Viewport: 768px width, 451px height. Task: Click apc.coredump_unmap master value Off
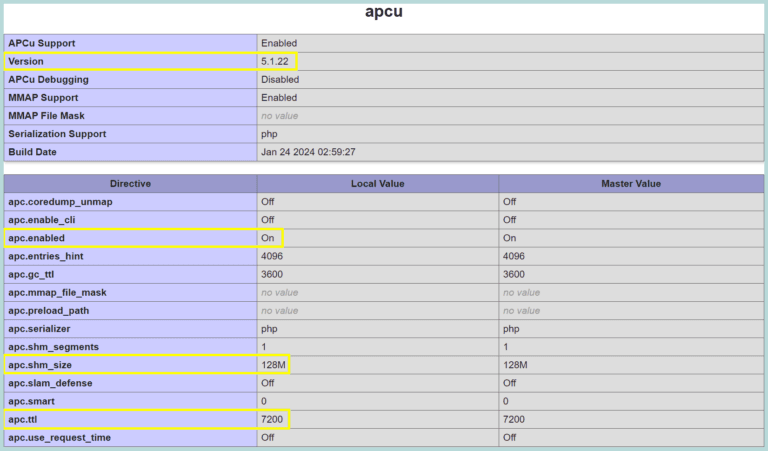point(509,202)
